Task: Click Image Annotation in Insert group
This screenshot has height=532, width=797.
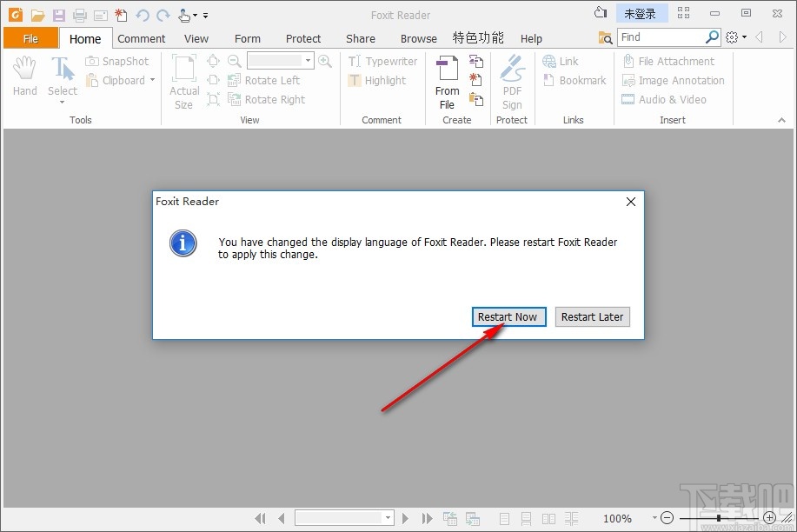Action: (x=674, y=80)
